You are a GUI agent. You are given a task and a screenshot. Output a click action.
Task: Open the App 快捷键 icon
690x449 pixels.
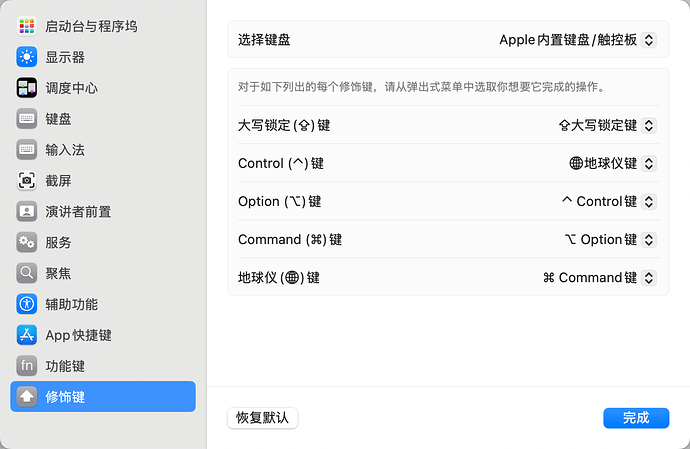click(x=26, y=335)
